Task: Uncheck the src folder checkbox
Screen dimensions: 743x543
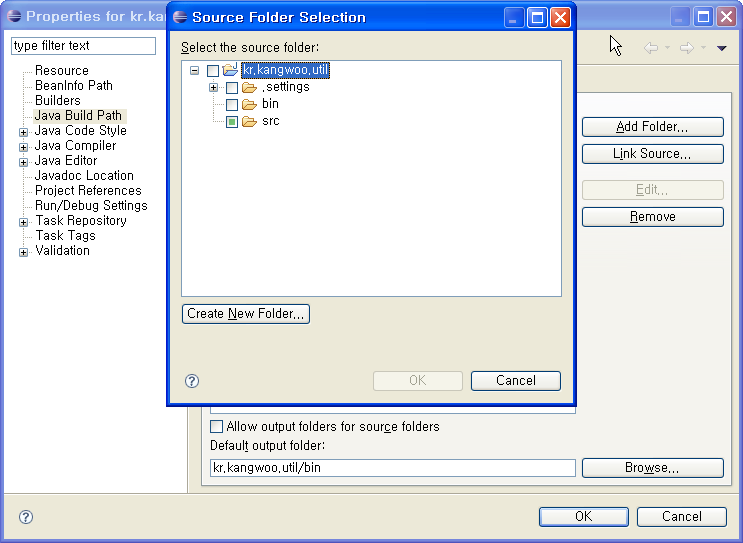Action: pos(232,122)
